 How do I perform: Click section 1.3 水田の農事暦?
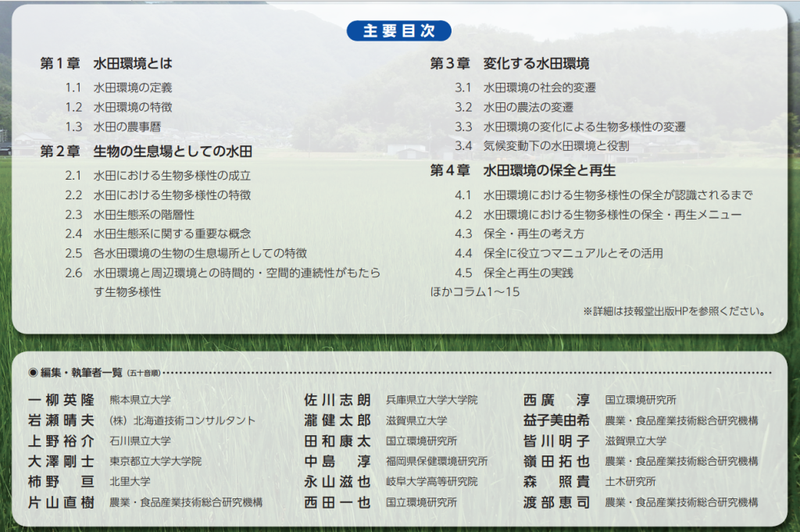tap(127, 127)
